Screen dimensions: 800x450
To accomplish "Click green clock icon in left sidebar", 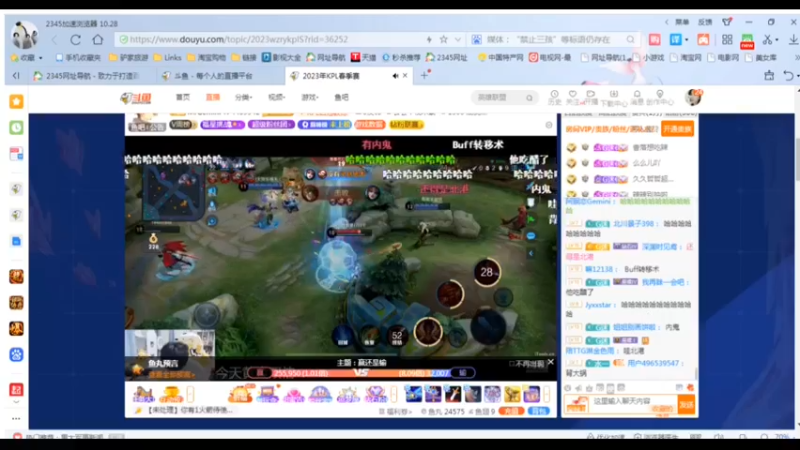I will [16, 128].
